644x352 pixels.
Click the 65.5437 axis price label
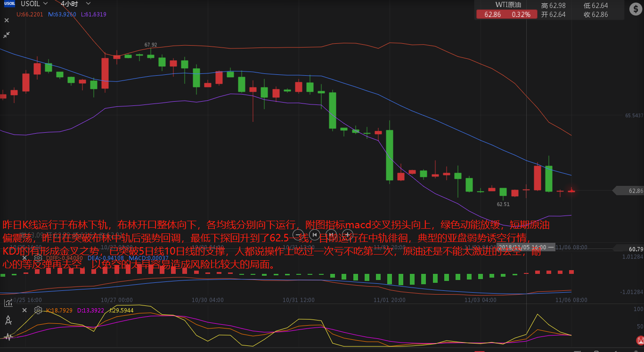(634, 115)
